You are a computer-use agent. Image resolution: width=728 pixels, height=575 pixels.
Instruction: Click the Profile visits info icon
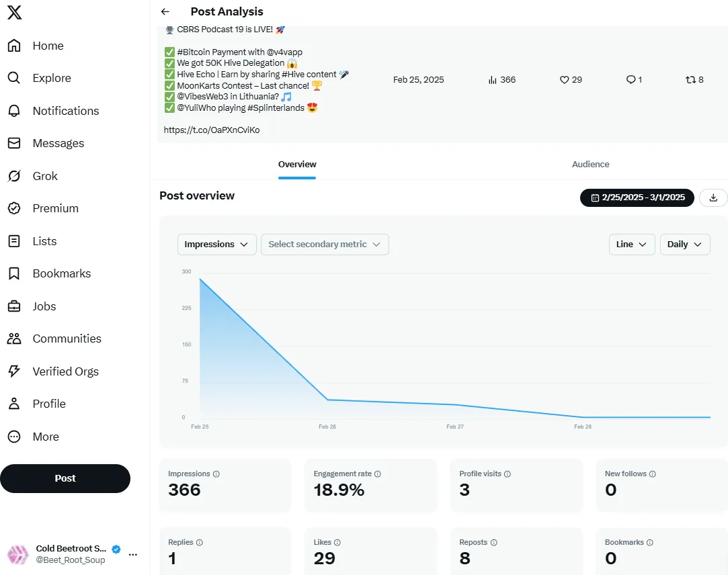tap(508, 474)
